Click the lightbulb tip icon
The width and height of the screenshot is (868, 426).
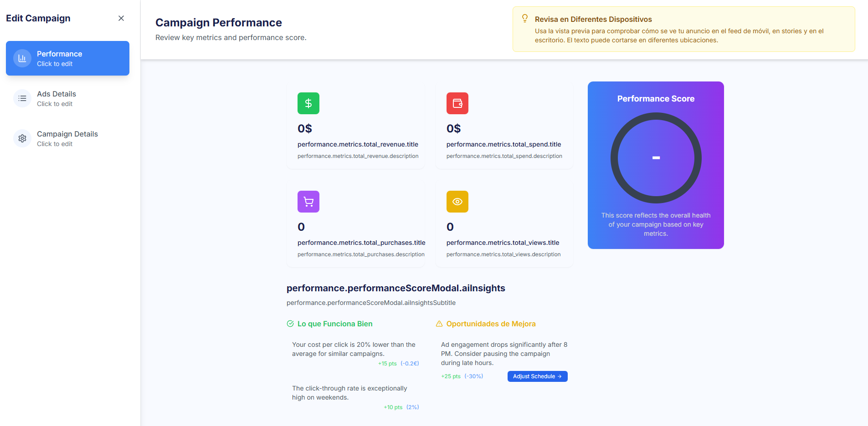coord(525,18)
